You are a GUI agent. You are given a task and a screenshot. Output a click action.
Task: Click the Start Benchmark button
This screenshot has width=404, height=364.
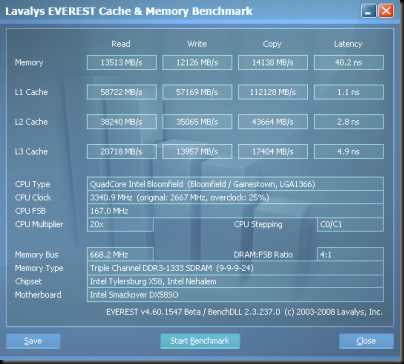point(200,341)
